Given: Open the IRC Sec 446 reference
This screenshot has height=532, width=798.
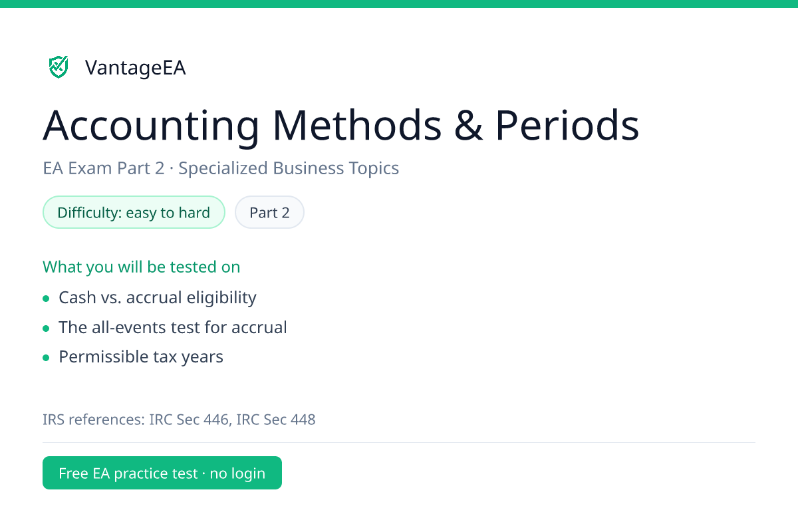Looking at the screenshot, I should click(190, 420).
